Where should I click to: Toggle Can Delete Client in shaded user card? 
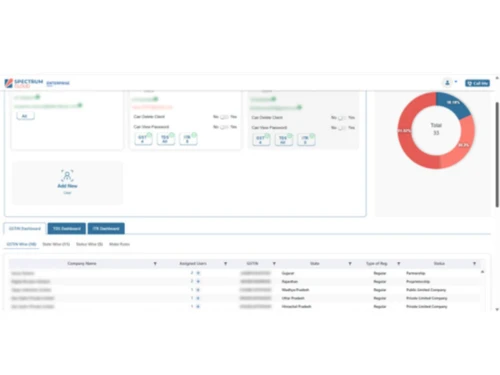[x=342, y=118]
